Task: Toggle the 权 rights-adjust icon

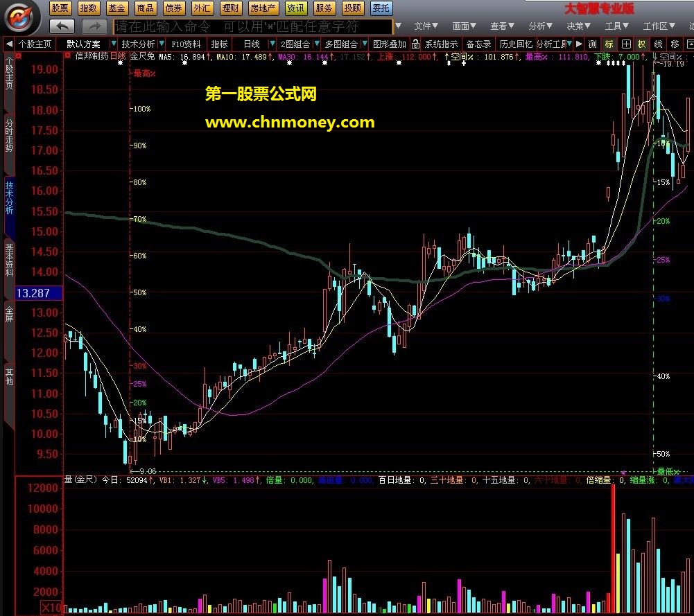Action: tap(641, 44)
